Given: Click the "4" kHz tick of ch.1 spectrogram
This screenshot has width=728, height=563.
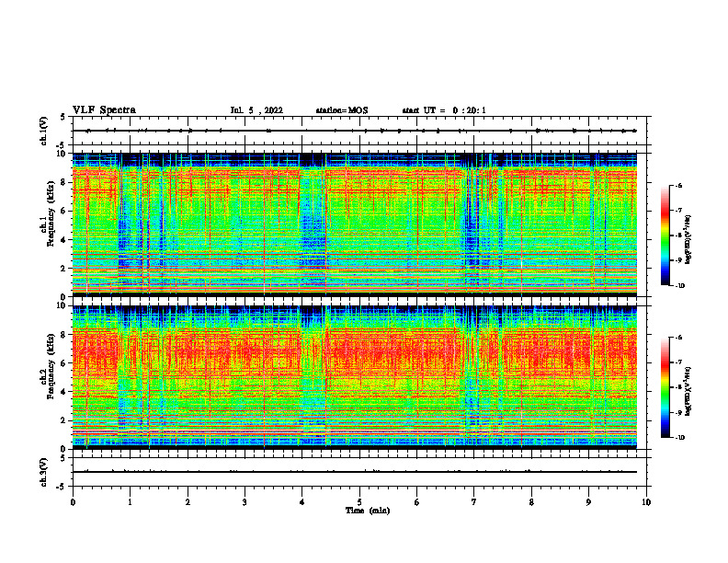Looking at the screenshot, I should click(63, 240).
